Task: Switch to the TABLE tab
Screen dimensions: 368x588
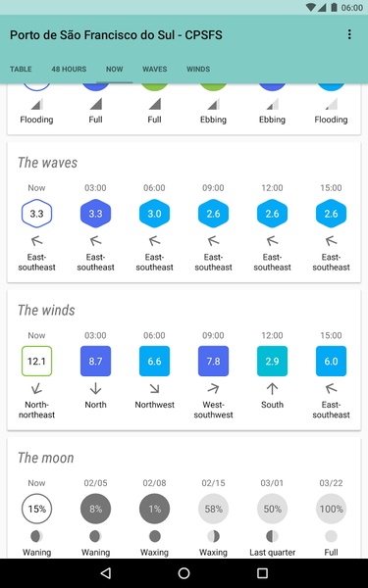Action: point(21,69)
